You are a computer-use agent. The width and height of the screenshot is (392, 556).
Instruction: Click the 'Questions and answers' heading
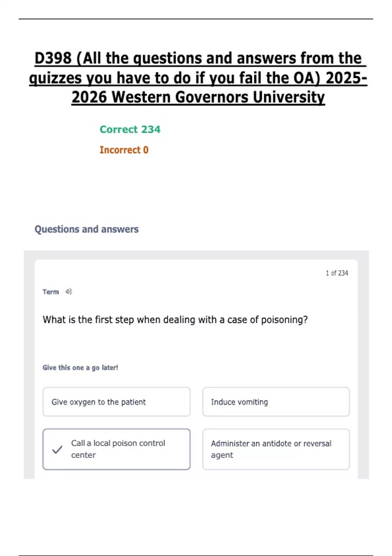(x=87, y=229)
